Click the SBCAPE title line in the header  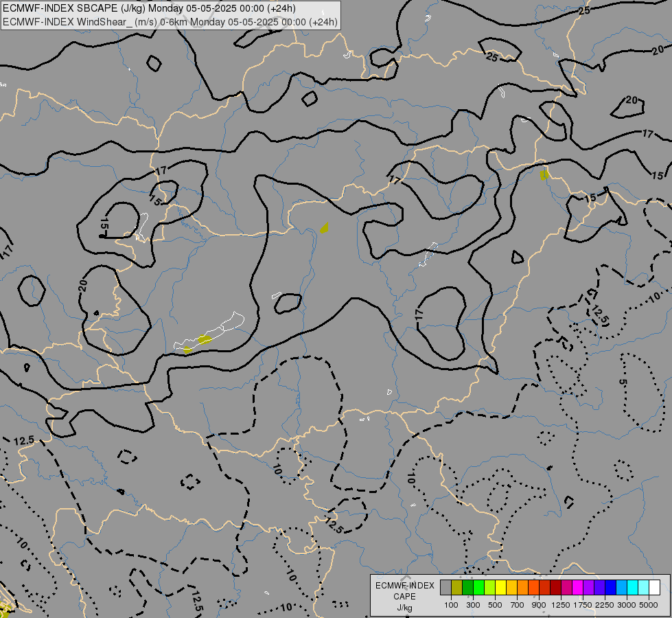(x=149, y=8)
